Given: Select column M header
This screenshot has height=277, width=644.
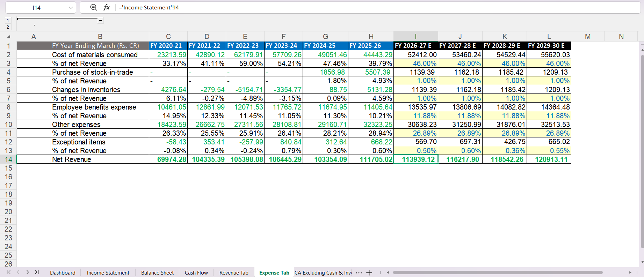Looking at the screenshot, I should [x=588, y=37].
